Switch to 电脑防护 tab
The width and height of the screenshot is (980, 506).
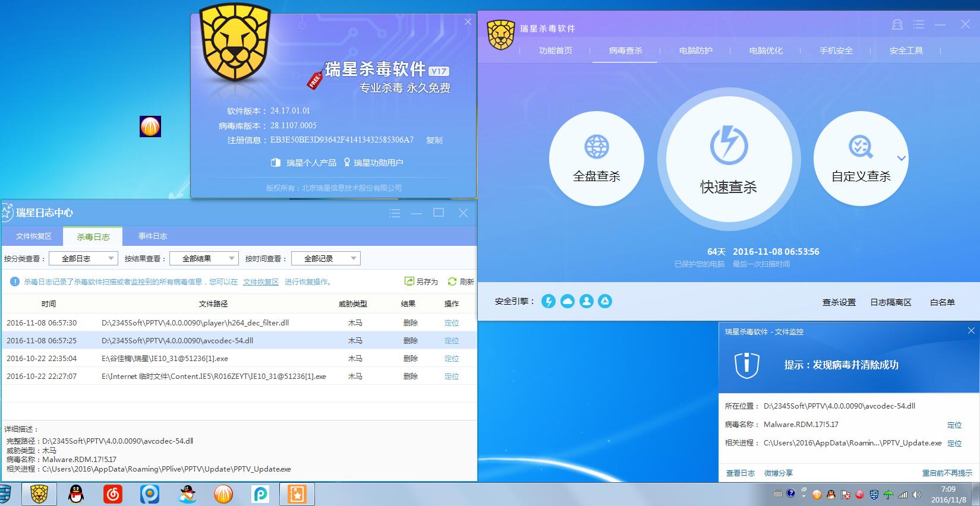(696, 50)
